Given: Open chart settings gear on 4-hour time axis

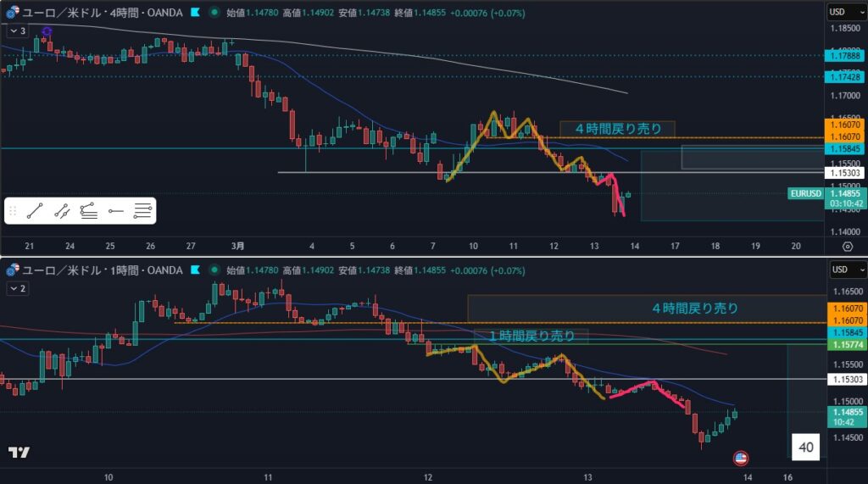Looking at the screenshot, I should pos(847,246).
